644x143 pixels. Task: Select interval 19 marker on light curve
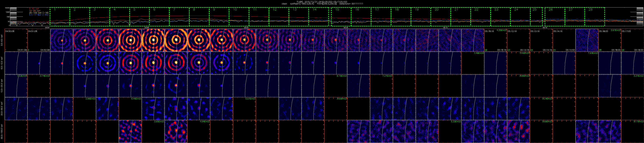[x=417, y=9]
